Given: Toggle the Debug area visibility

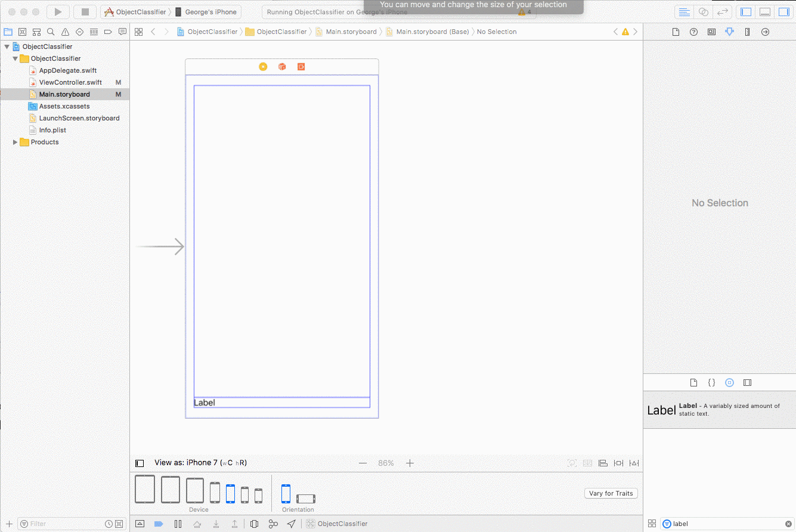Looking at the screenshot, I should [765, 12].
